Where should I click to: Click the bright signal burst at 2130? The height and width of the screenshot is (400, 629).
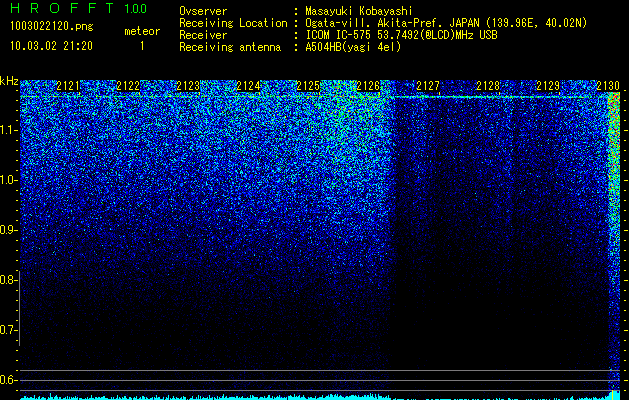[614, 241]
